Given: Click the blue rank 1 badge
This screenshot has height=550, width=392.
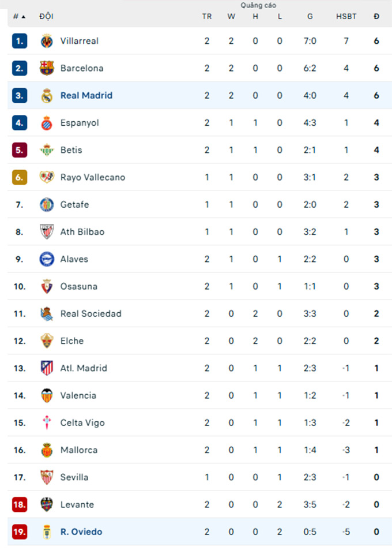Looking at the screenshot, I should point(20,41).
